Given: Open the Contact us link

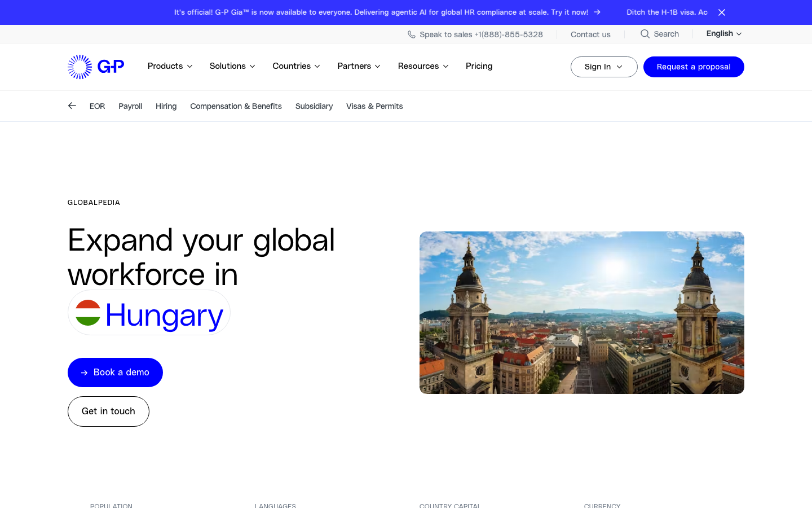Looking at the screenshot, I should [590, 34].
